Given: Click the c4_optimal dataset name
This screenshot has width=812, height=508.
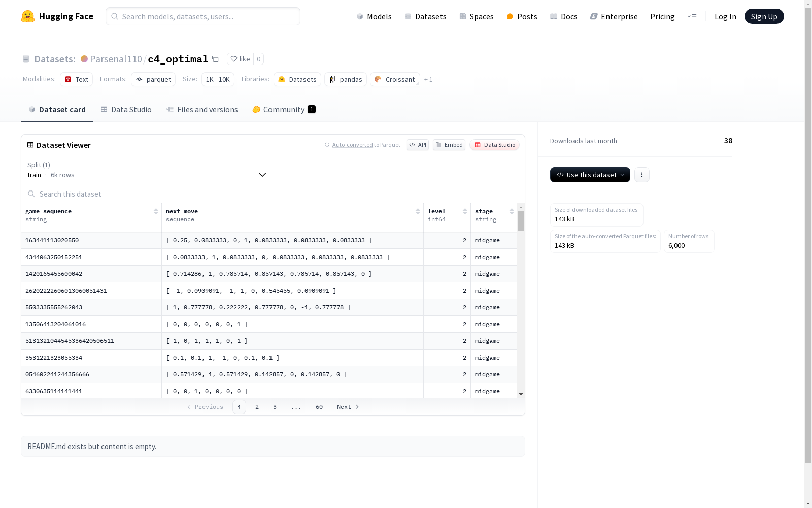Looking at the screenshot, I should [178, 59].
